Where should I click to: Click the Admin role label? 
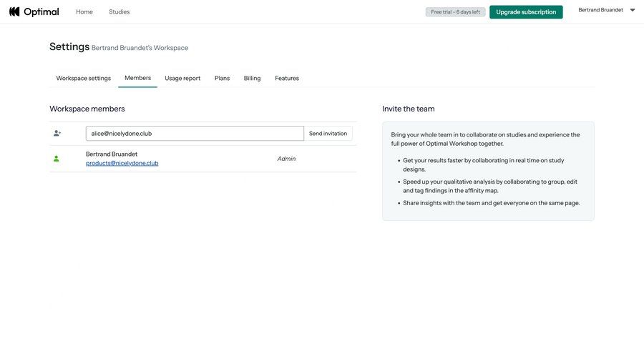pos(286,159)
